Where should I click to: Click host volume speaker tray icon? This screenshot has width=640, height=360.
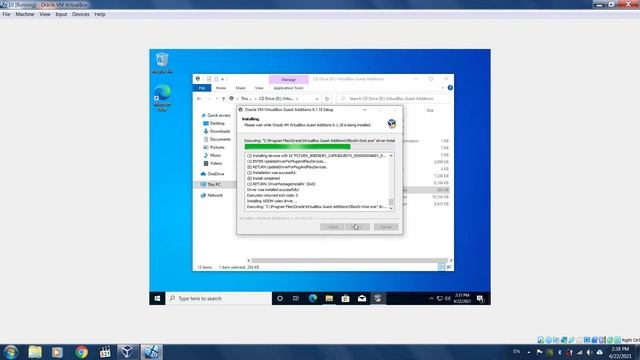[x=589, y=352]
